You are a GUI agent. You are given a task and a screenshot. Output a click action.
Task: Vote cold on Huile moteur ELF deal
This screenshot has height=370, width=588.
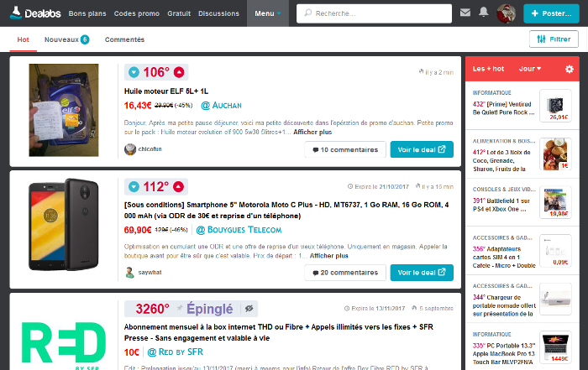(134, 72)
